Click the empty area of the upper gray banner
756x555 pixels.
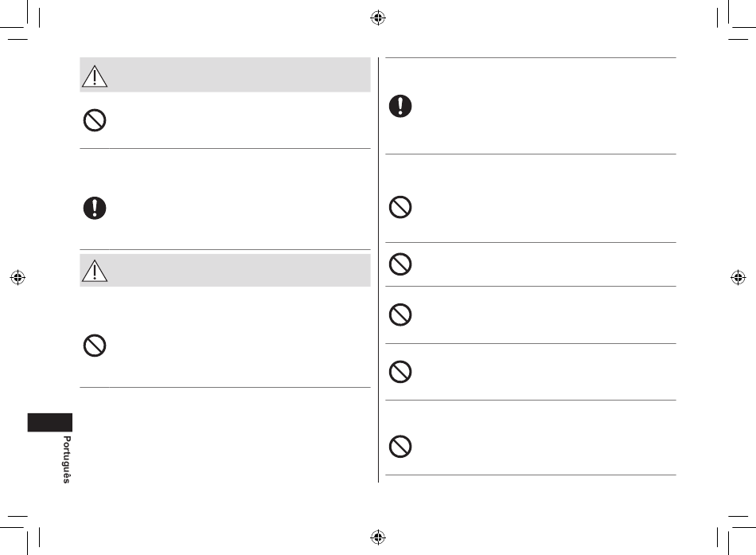[240, 75]
